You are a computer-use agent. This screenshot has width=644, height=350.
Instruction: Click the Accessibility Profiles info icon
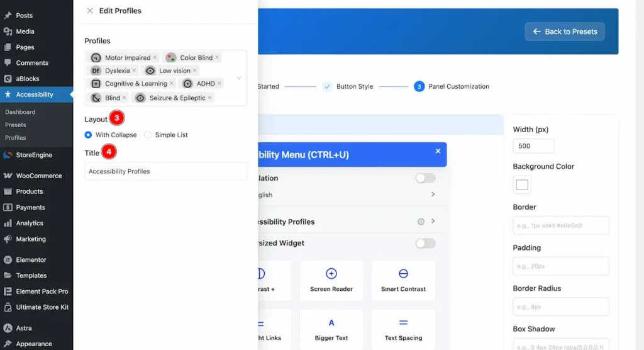point(421,222)
